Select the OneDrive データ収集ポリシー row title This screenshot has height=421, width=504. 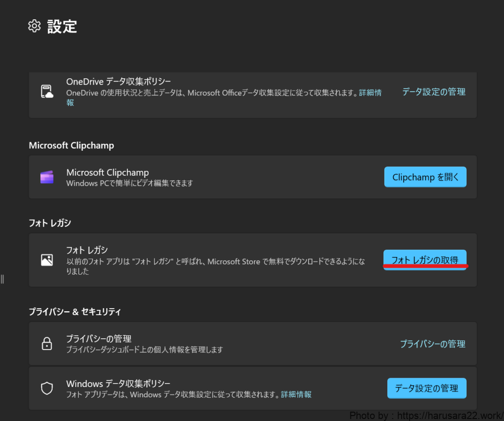(119, 82)
